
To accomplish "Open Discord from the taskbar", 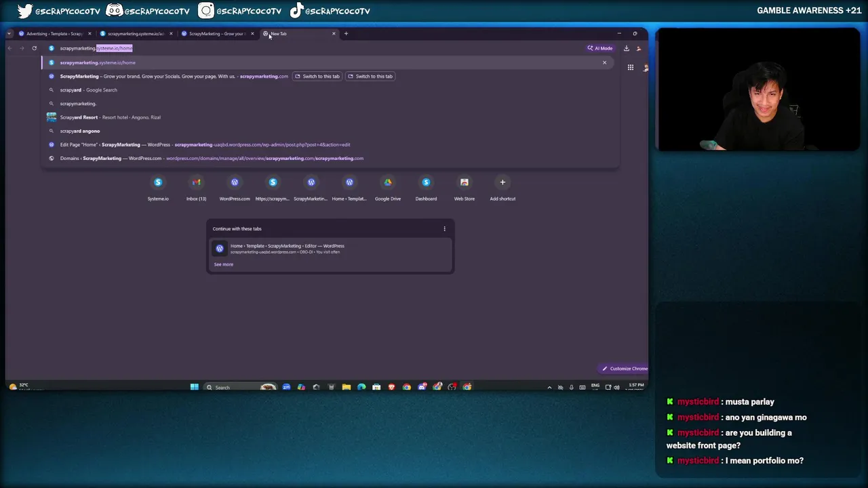I will click(422, 387).
